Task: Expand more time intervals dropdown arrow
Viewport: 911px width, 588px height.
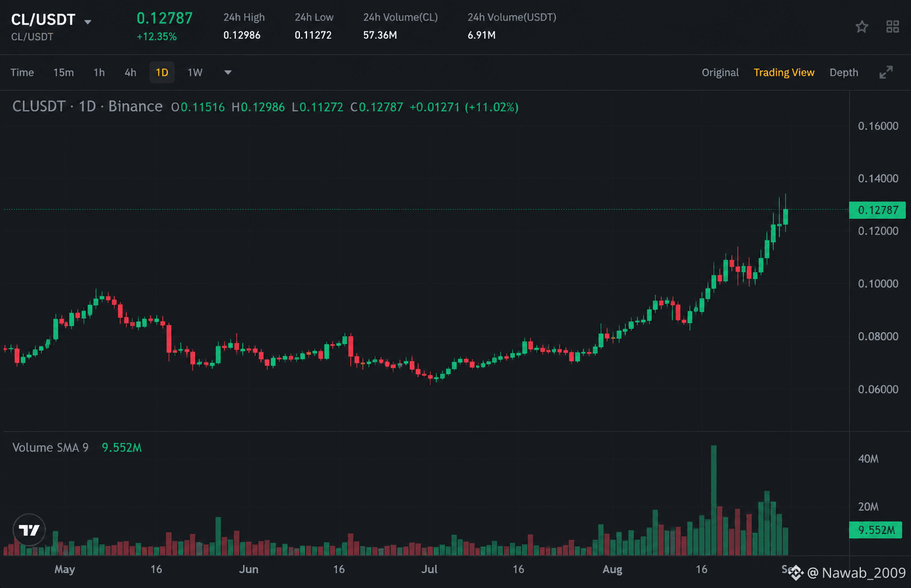Action: coord(228,72)
